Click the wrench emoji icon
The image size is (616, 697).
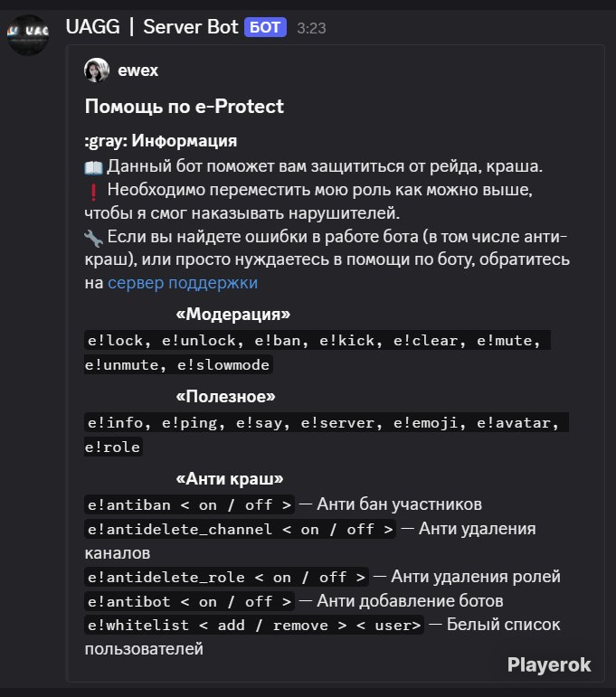tap(93, 239)
